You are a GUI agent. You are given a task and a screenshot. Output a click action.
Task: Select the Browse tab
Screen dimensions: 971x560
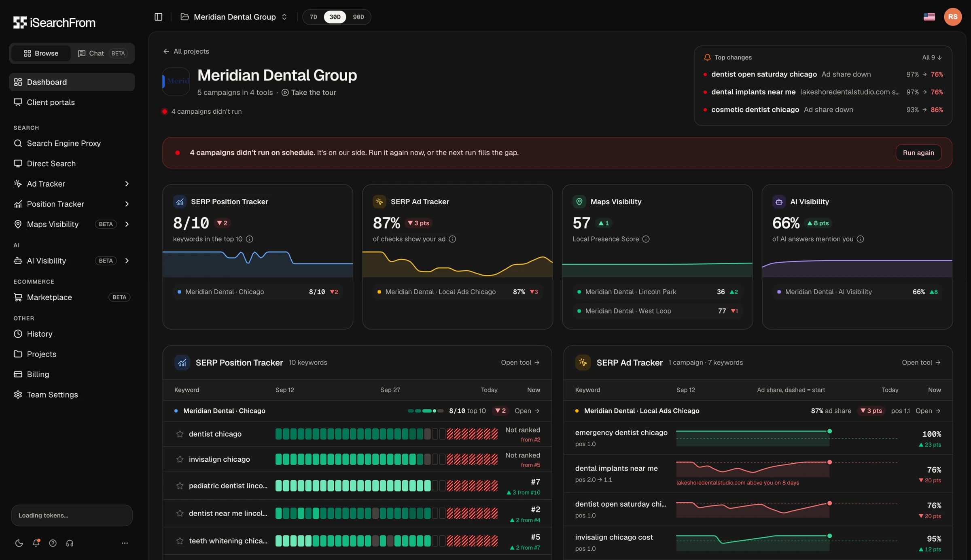pos(41,53)
